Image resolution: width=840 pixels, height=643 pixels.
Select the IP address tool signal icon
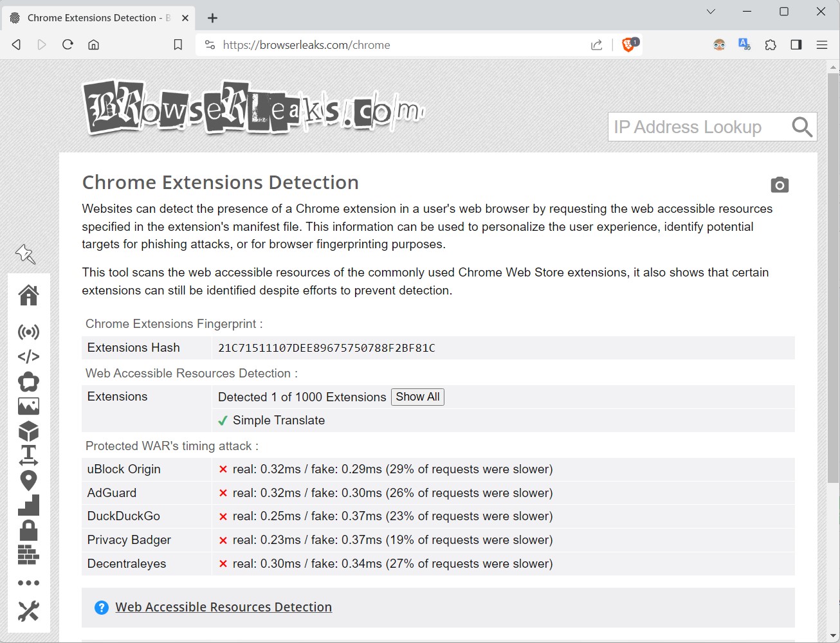tap(28, 332)
